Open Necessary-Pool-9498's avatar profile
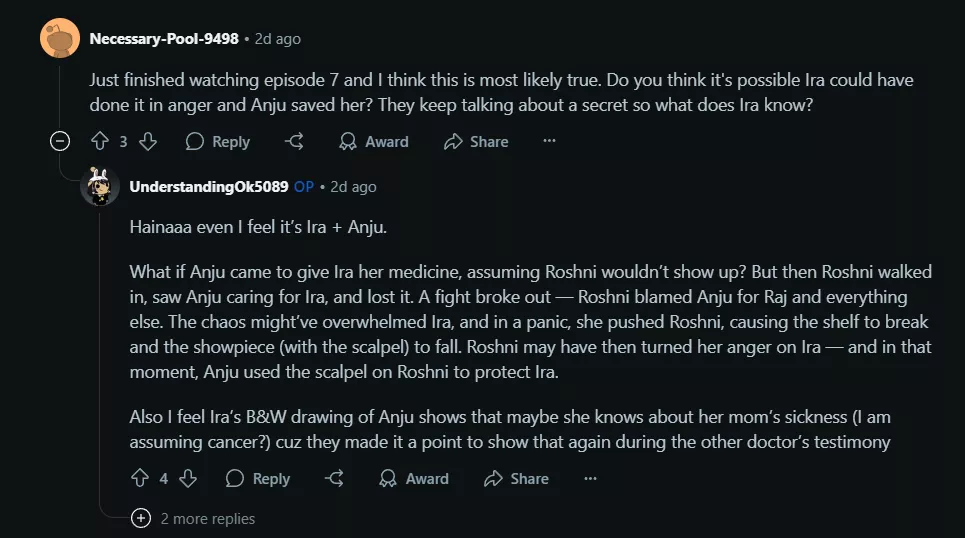 point(59,39)
